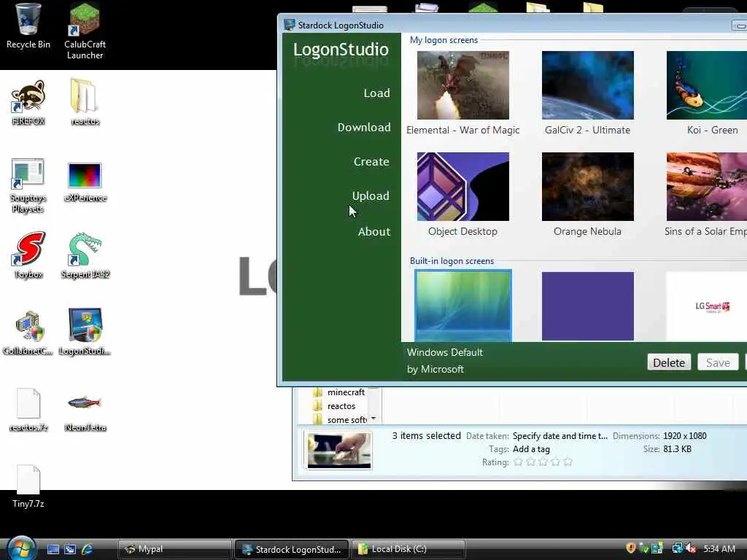The width and height of the screenshot is (747, 560).
Task: Click the Save button in LogonStudio
Action: tap(718, 362)
